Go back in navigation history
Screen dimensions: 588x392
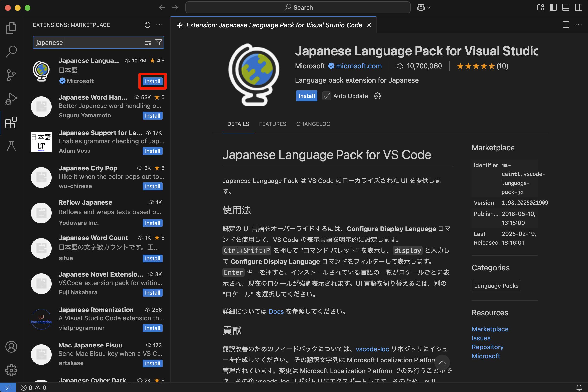click(x=162, y=7)
